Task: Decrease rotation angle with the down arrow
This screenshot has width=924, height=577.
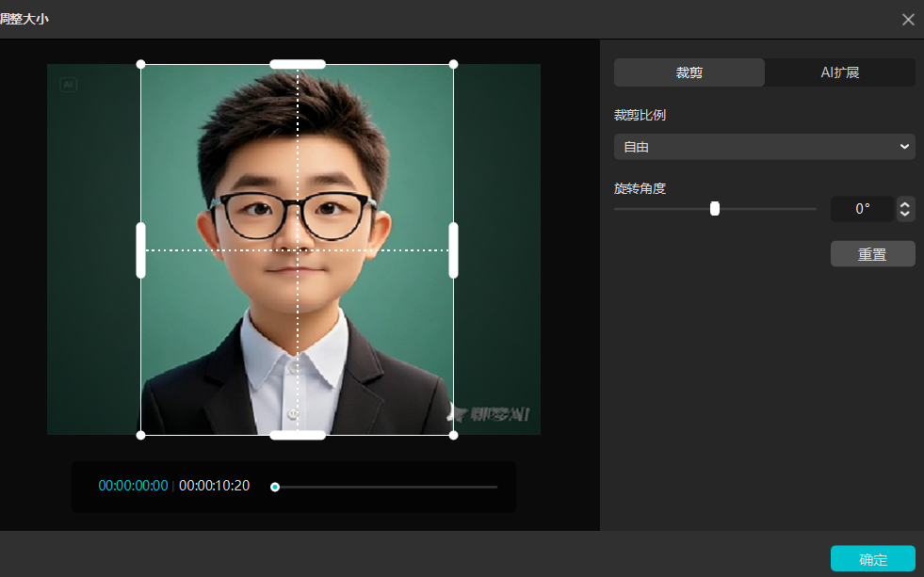Action: pos(905,215)
